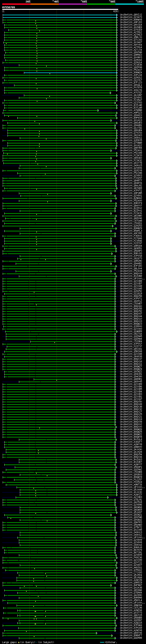Click the purple ~60% identity legend bar

[73, 4]
